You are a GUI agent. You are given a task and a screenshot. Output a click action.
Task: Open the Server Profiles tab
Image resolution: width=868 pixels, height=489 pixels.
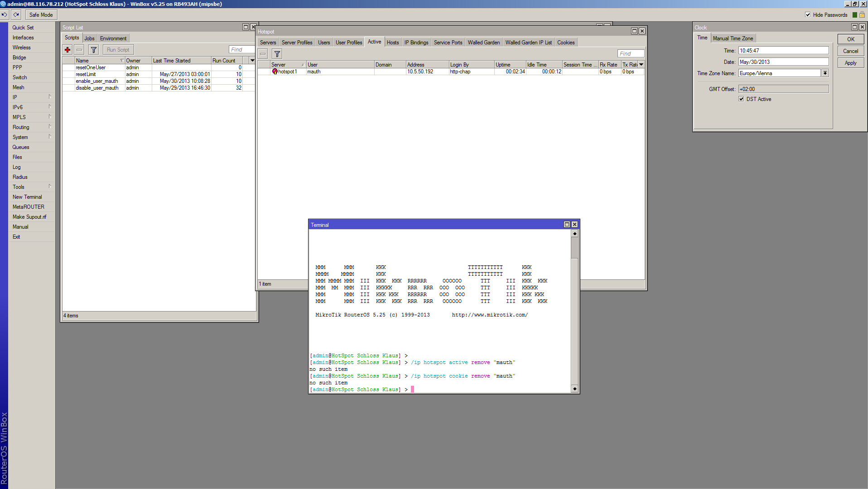click(297, 43)
